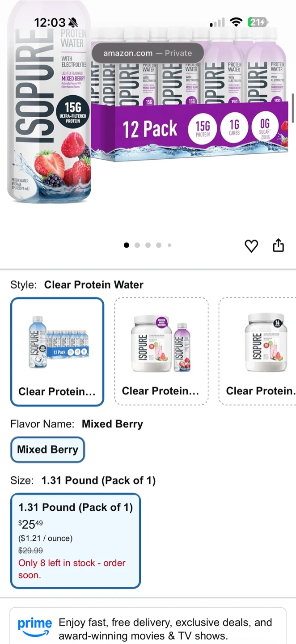The width and height of the screenshot is (296, 644).
Task: Tap the heart wishlist icon
Action: pos(251,246)
